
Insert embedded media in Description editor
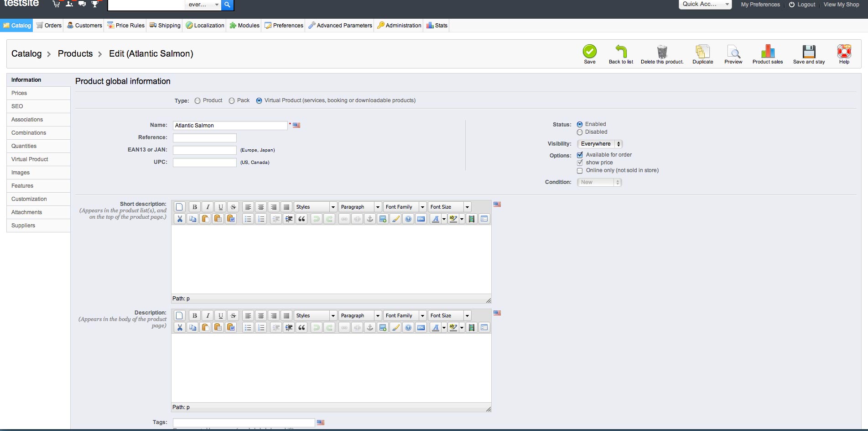click(x=472, y=327)
